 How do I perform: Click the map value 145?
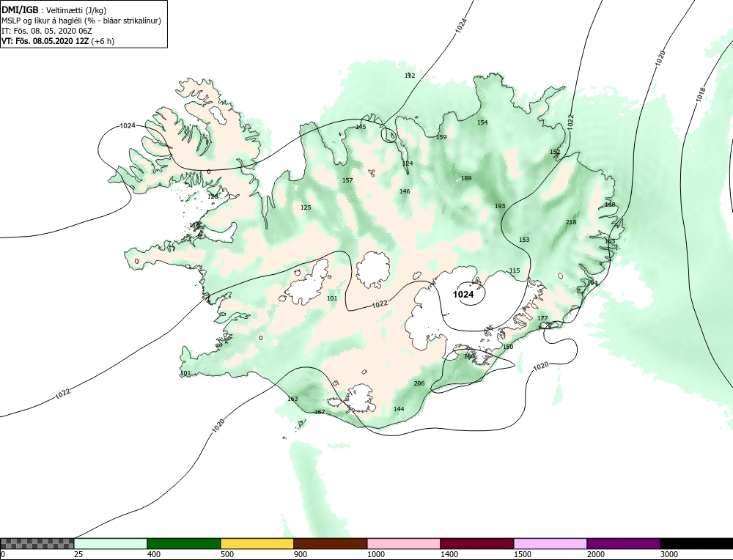(361, 127)
